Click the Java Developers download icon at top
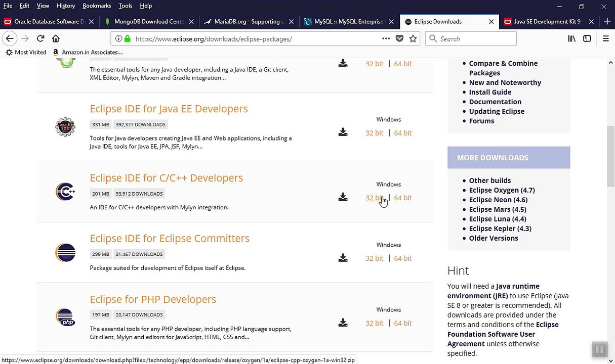Image resolution: width=615 pixels, height=364 pixels. pyautogui.click(x=343, y=63)
